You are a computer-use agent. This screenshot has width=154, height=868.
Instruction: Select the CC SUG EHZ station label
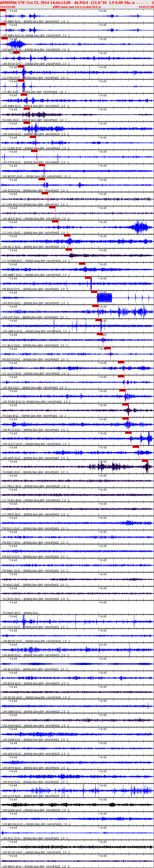pos(35,346)
